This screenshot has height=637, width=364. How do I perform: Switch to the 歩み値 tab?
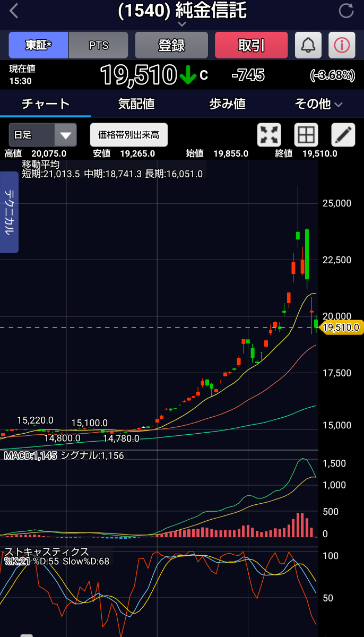coord(228,104)
